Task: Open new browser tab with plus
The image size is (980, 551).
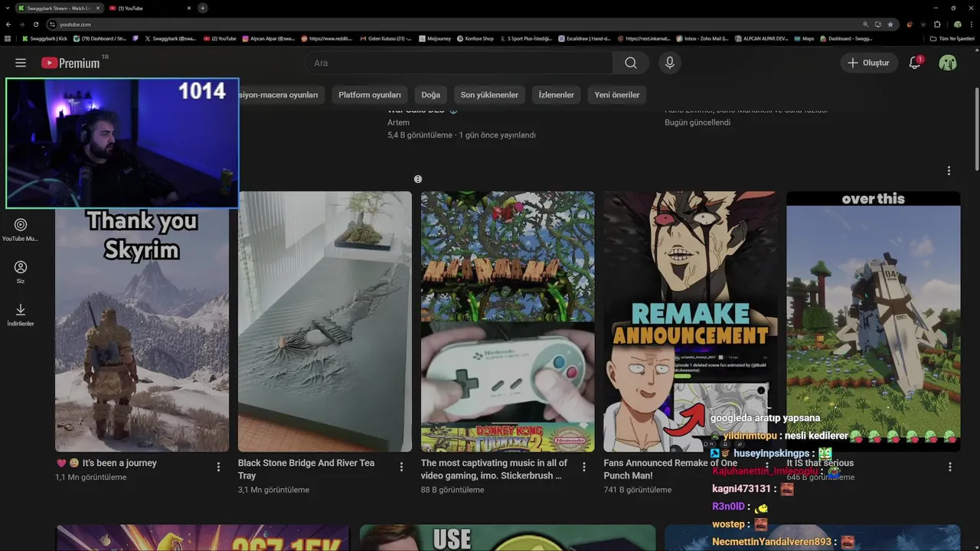Action: tap(202, 8)
